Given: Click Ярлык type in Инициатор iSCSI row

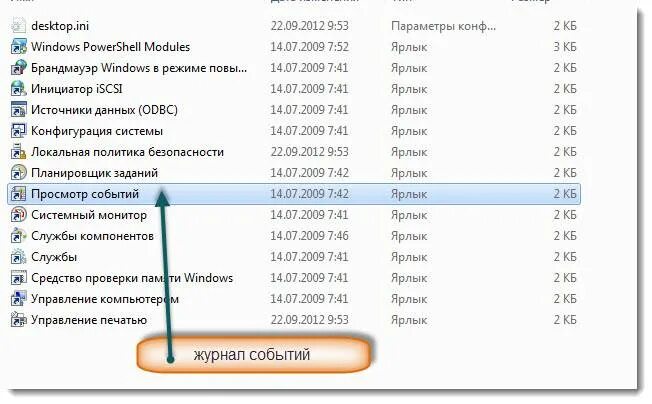Looking at the screenshot, I should [409, 89].
